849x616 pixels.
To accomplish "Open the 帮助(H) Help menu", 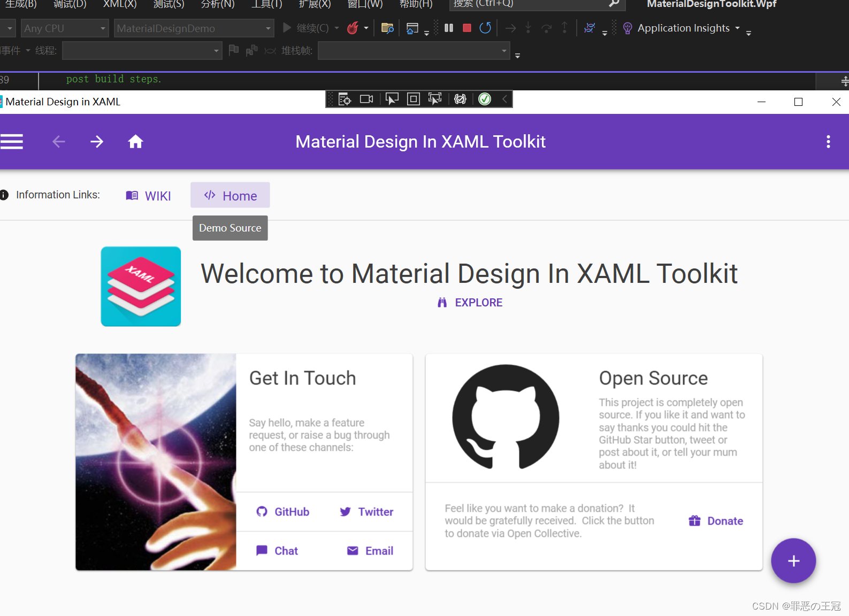I will click(x=416, y=4).
